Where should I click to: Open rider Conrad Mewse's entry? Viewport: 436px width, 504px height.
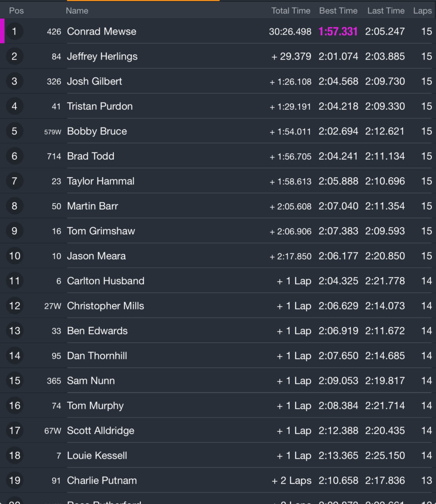[x=102, y=31]
